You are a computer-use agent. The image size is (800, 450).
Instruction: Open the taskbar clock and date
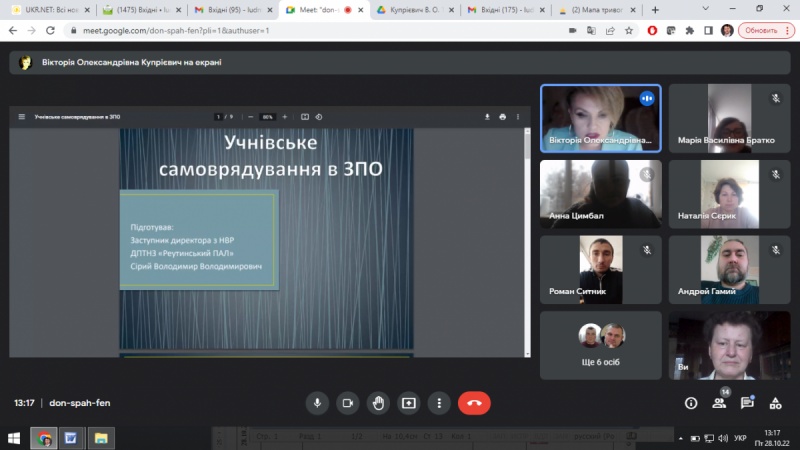772,438
